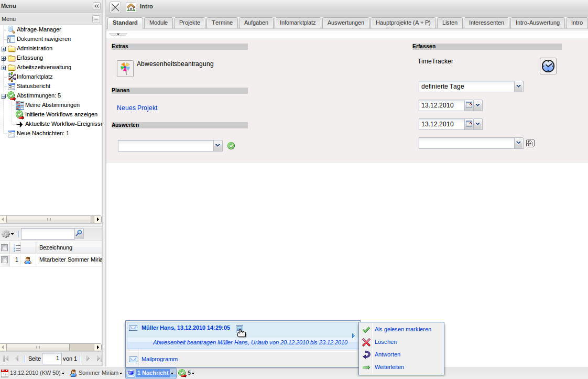Screen dimensions: 588x379
Task: Switch to the Projekte tab
Action: 189,23
